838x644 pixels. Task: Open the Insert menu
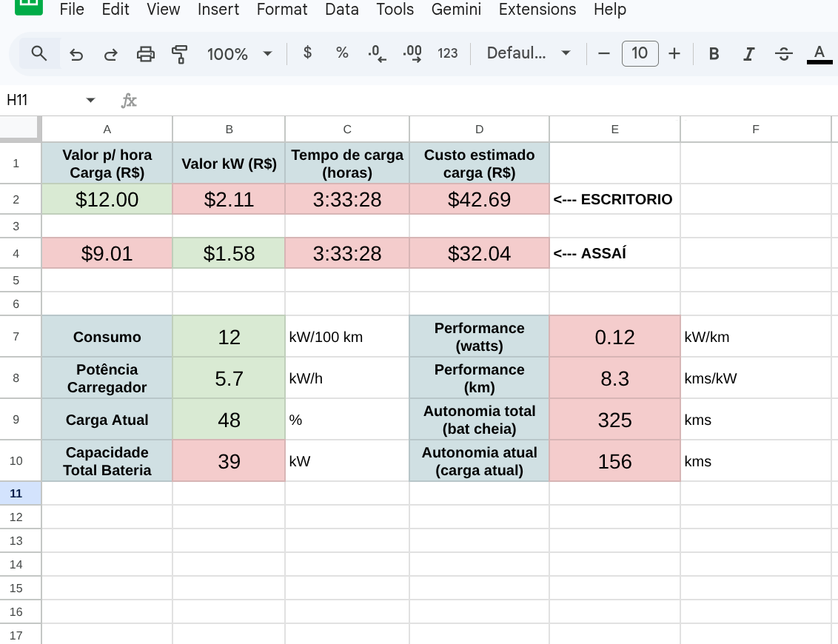tap(218, 10)
